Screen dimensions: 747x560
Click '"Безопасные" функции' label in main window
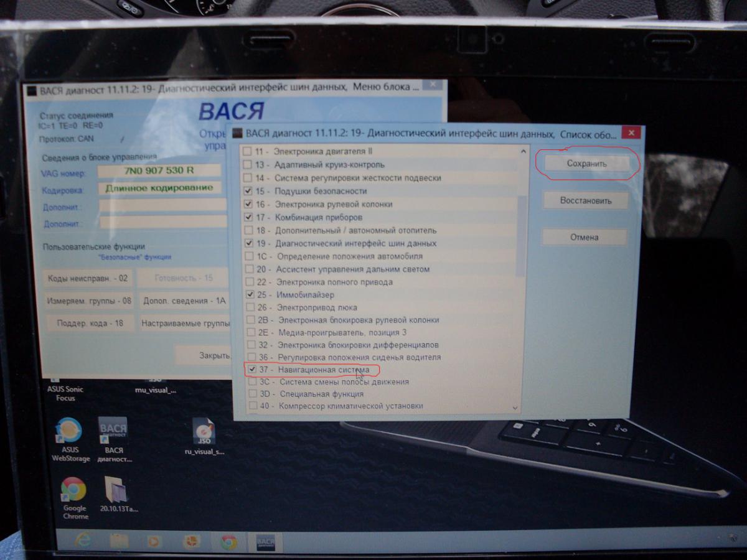pyautogui.click(x=134, y=257)
